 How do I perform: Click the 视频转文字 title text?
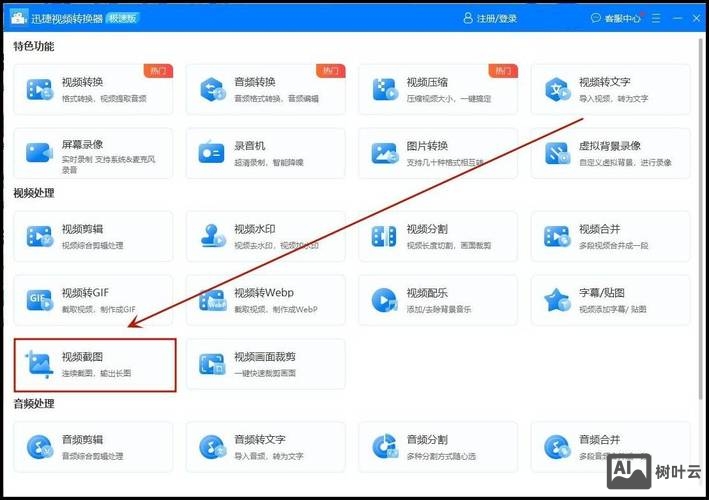pyautogui.click(x=605, y=82)
